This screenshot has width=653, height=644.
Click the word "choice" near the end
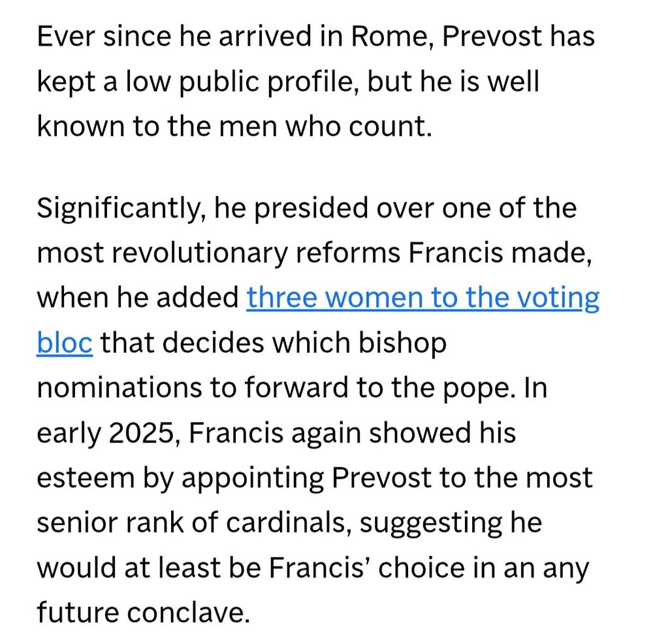pyautogui.click(x=421, y=568)
